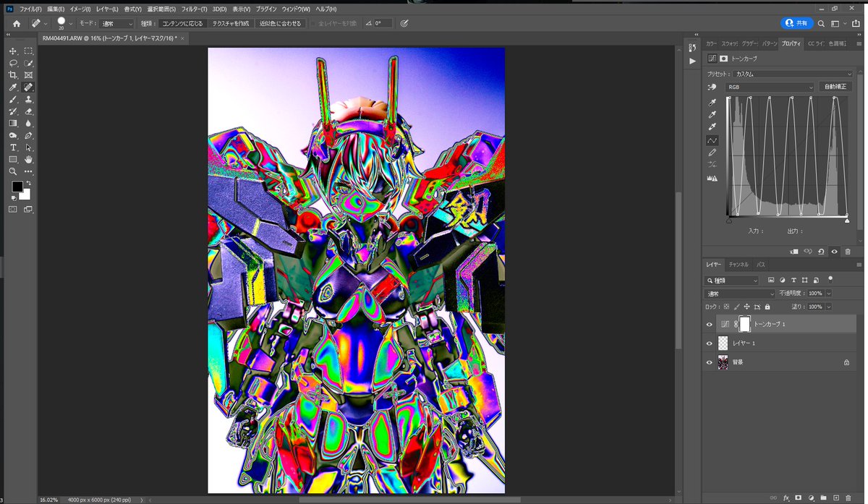Select コンテンツに応じる option

click(182, 23)
